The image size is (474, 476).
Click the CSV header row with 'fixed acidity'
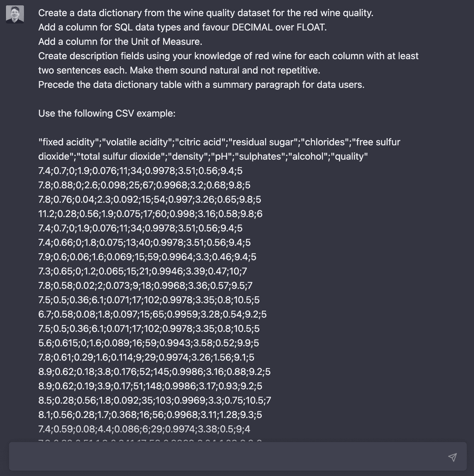point(219,142)
